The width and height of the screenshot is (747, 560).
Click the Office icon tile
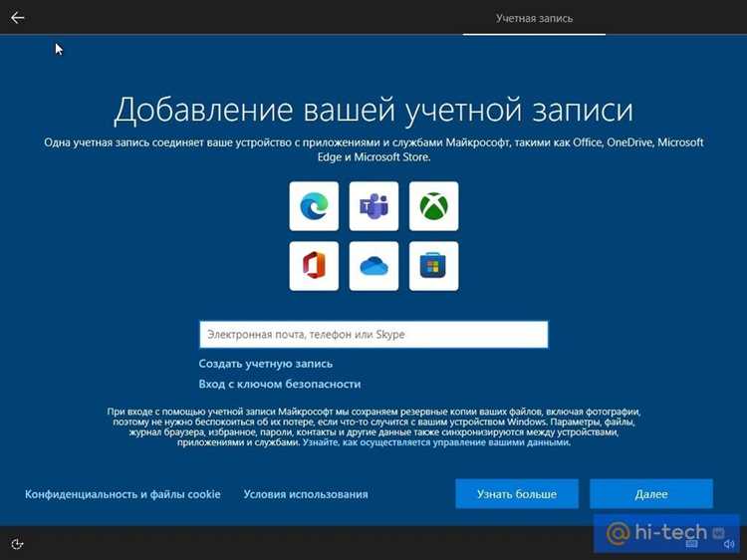coord(314,266)
